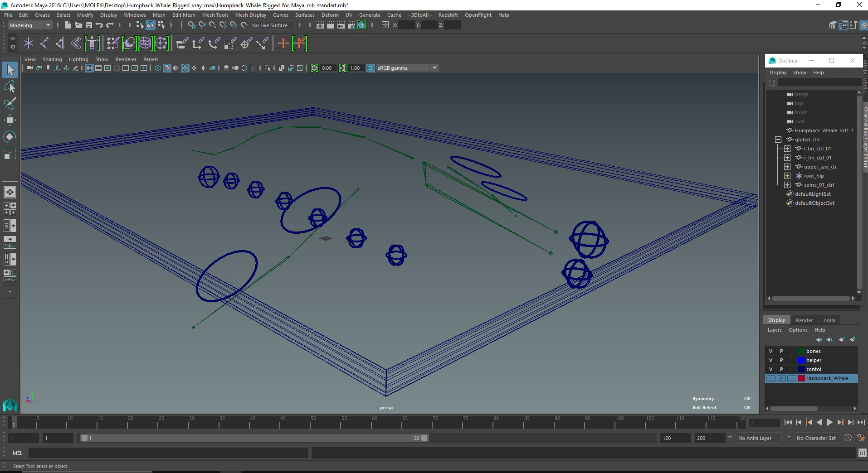Image resolution: width=868 pixels, height=473 pixels.
Task: Activate the Lasso select tool
Action: [x=10, y=87]
